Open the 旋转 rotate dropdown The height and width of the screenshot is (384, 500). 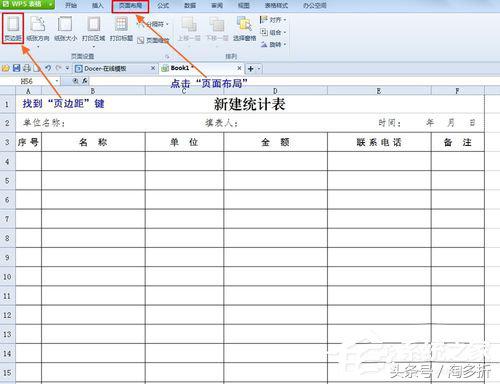pos(273,44)
